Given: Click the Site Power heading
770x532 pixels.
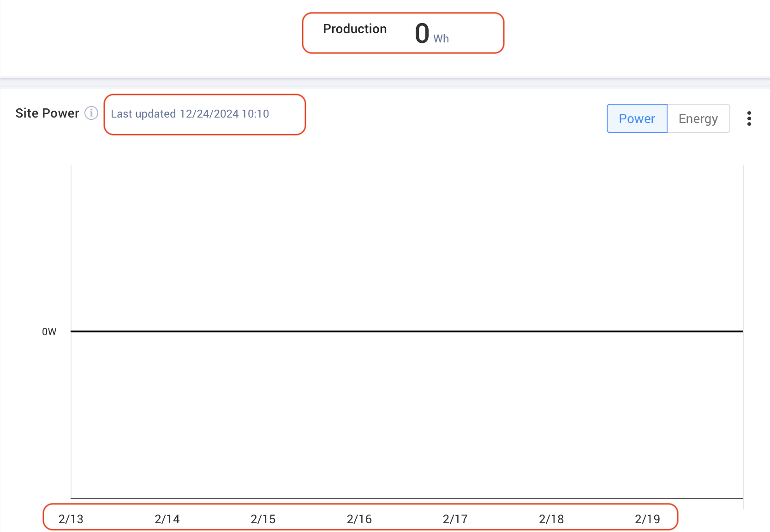Looking at the screenshot, I should (x=47, y=113).
